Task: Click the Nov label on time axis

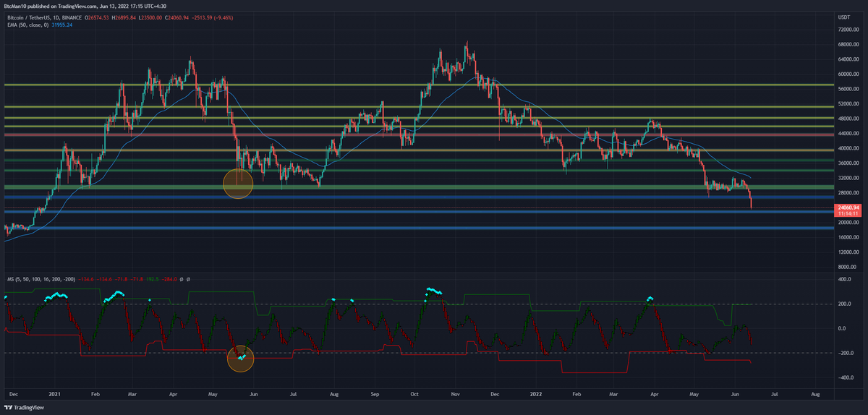Action: click(x=455, y=395)
